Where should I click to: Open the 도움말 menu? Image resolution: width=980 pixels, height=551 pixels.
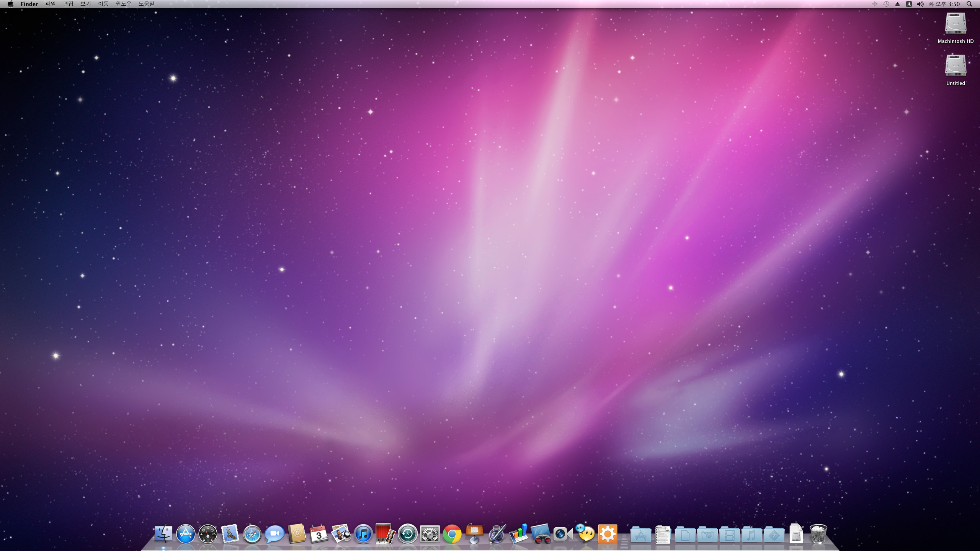[147, 4]
